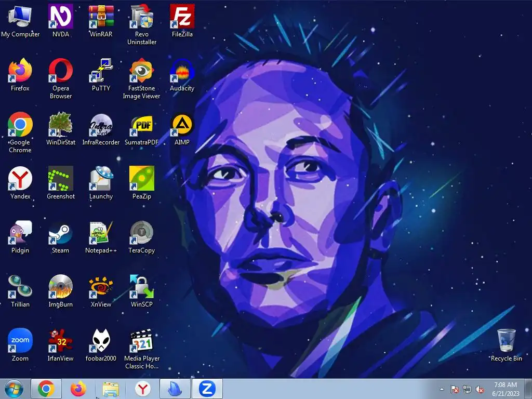This screenshot has height=399, width=532.
Task: Select the Recycle Bin icon
Action: tap(506, 340)
